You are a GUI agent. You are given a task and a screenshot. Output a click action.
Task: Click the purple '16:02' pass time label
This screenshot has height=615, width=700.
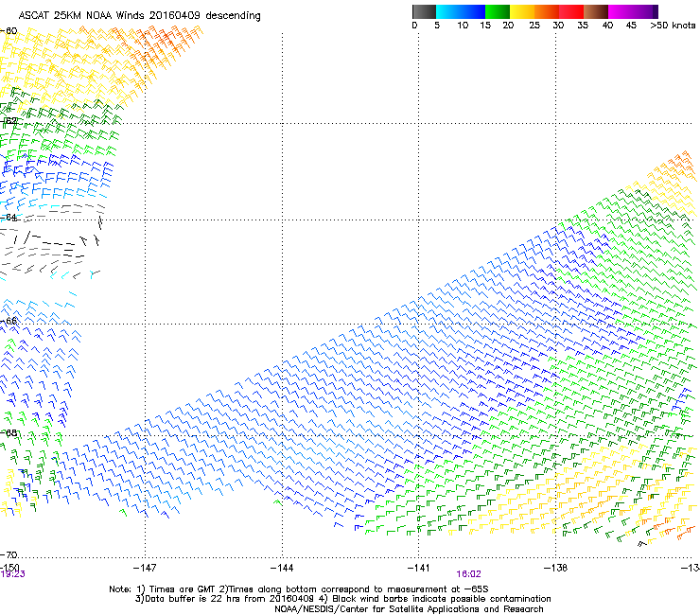pyautogui.click(x=468, y=574)
